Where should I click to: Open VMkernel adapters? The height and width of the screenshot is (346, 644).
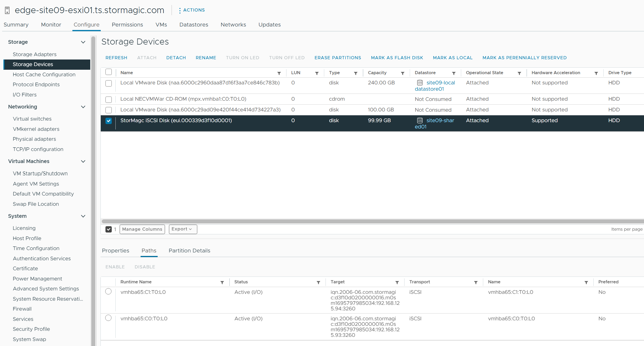pyautogui.click(x=36, y=129)
